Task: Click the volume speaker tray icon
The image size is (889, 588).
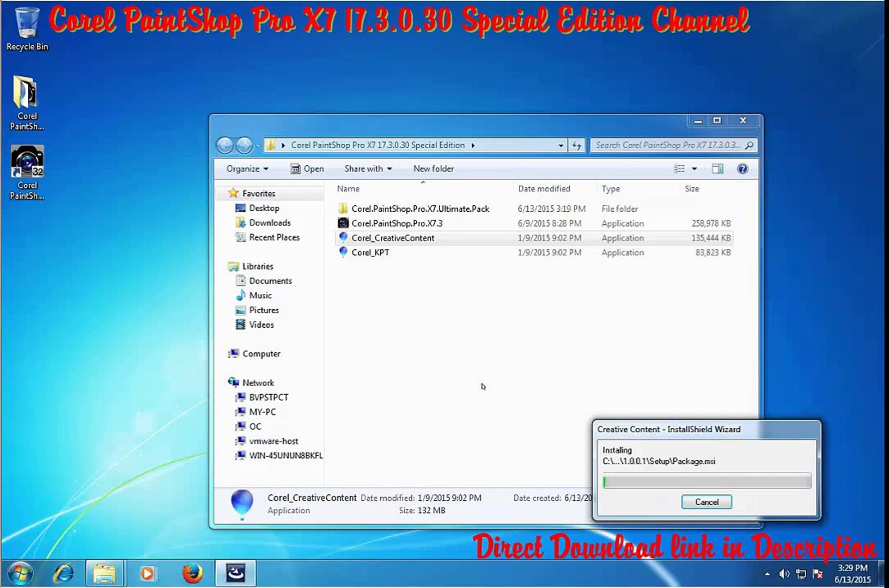Action: pyautogui.click(x=784, y=574)
